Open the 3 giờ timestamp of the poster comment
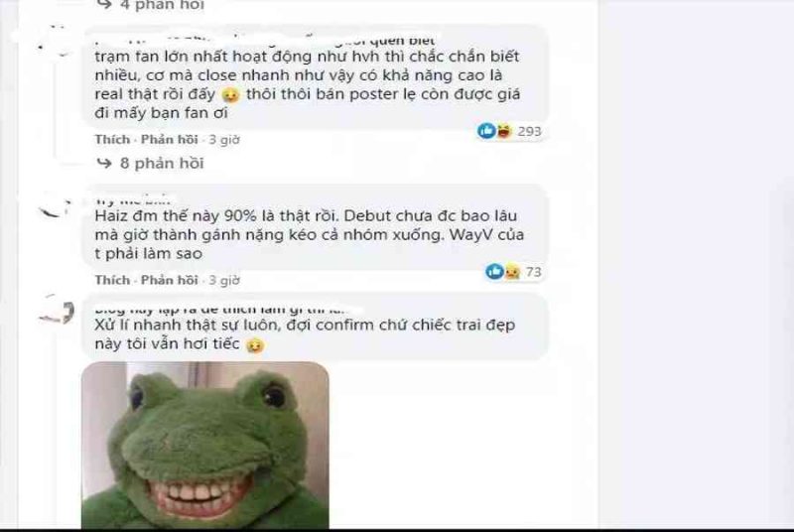 coord(224,139)
